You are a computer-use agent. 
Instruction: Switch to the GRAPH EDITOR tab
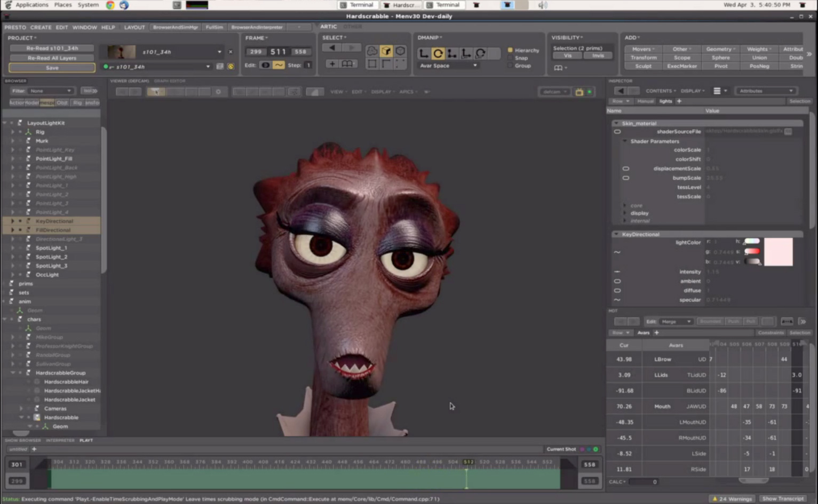tap(170, 81)
